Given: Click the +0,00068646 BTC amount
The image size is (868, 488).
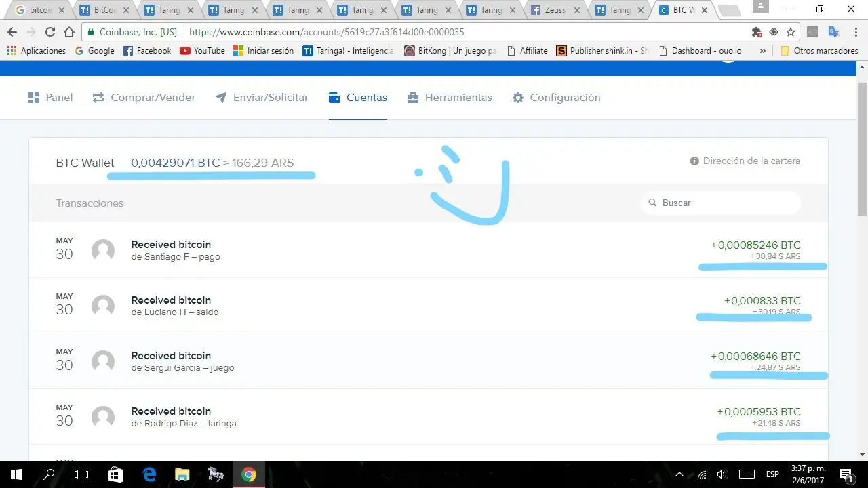Looking at the screenshot, I should click(x=755, y=356).
